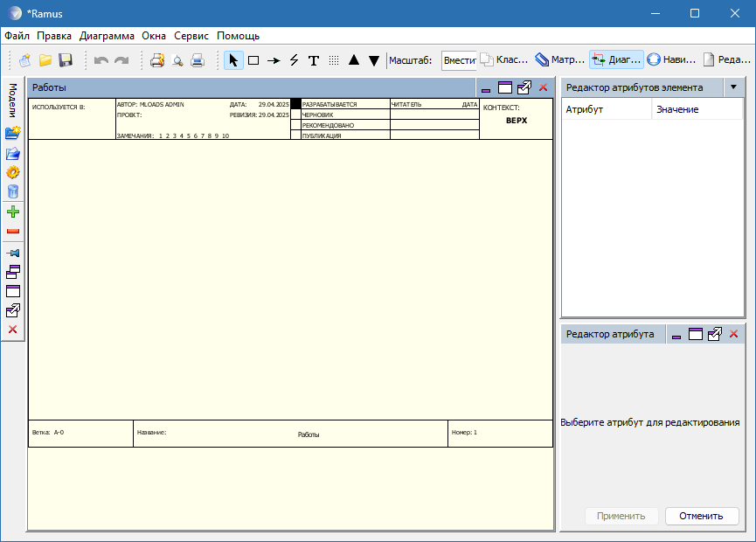Close the Работы diagram panel
This screenshot has width=756, height=542.
544,87
